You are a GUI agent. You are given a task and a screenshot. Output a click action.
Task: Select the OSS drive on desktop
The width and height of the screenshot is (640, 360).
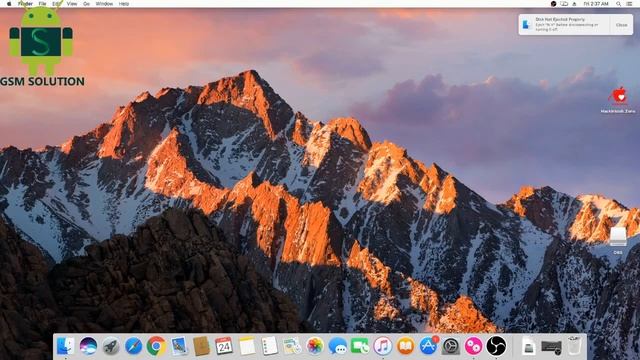[618, 241]
